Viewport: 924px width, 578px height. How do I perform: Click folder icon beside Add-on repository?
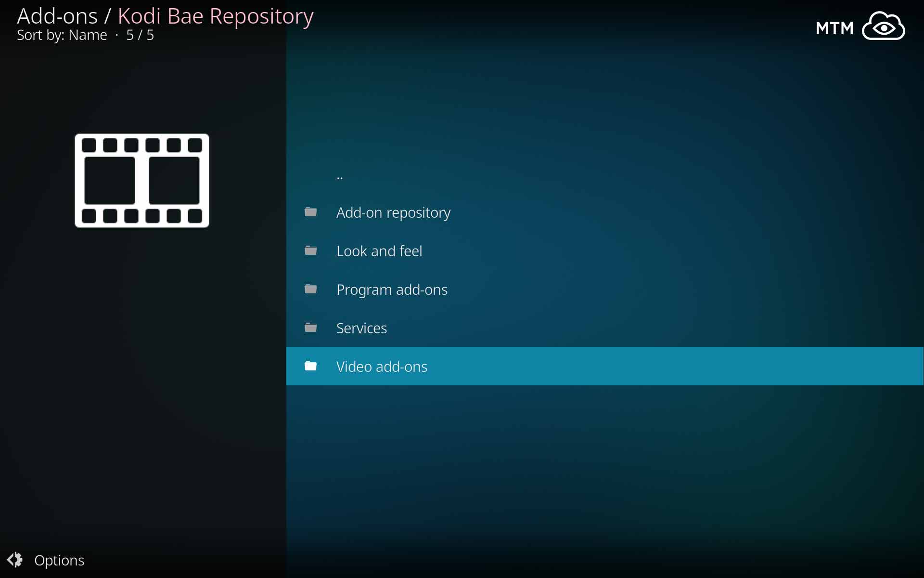point(311,212)
